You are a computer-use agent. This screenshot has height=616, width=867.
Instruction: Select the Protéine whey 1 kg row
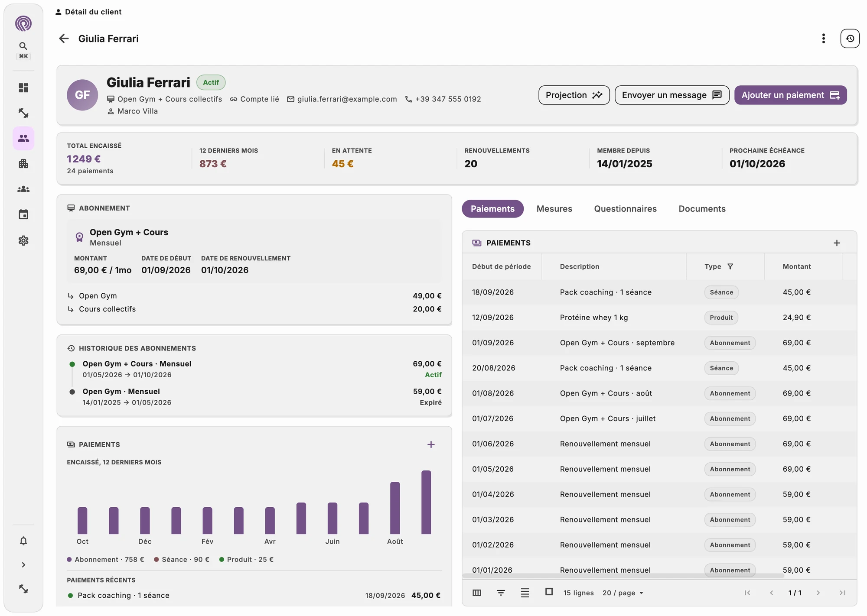point(659,318)
